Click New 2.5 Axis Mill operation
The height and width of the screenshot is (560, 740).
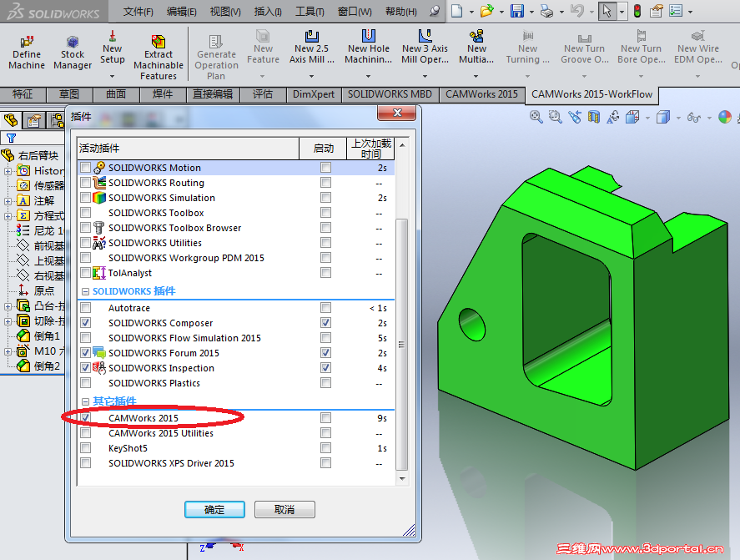(x=311, y=48)
